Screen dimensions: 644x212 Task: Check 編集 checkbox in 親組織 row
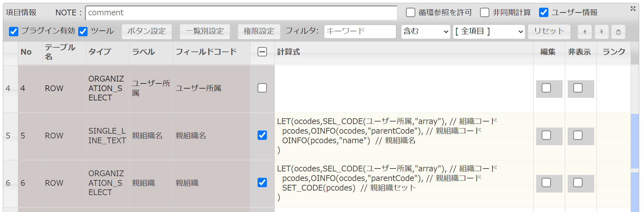coord(546,183)
